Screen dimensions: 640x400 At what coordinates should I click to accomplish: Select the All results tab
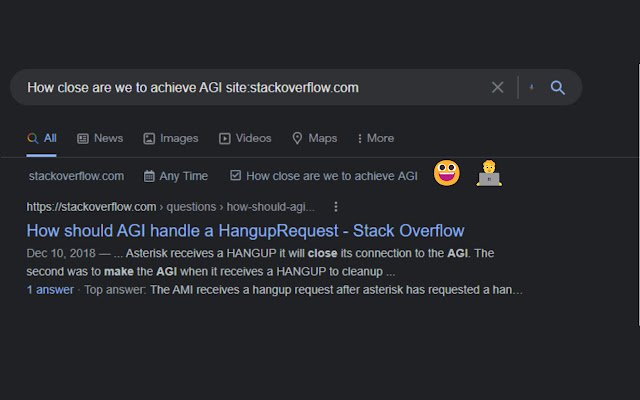pos(42,138)
